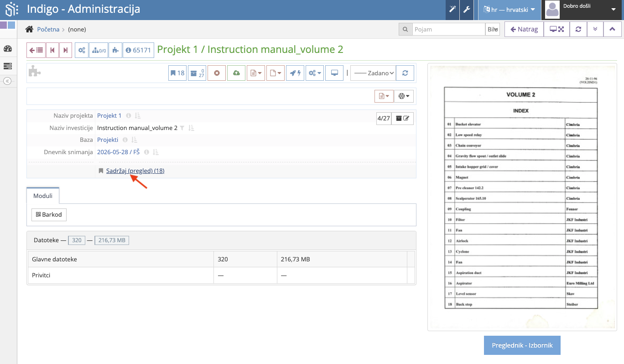Open the Projekti link
The height and width of the screenshot is (364, 624).
coord(108,140)
